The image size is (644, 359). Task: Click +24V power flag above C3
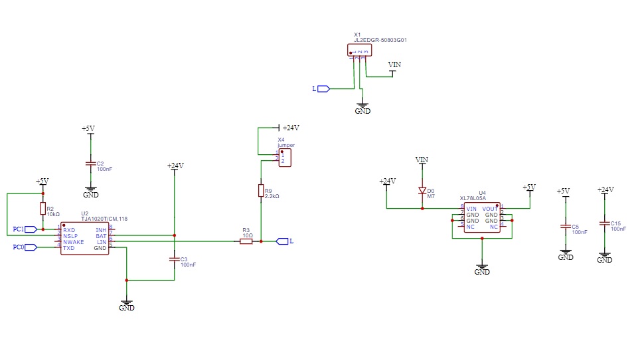tap(175, 167)
